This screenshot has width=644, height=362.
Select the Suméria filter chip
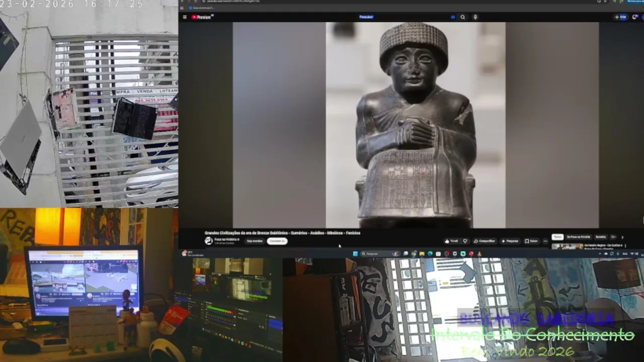tap(601, 237)
